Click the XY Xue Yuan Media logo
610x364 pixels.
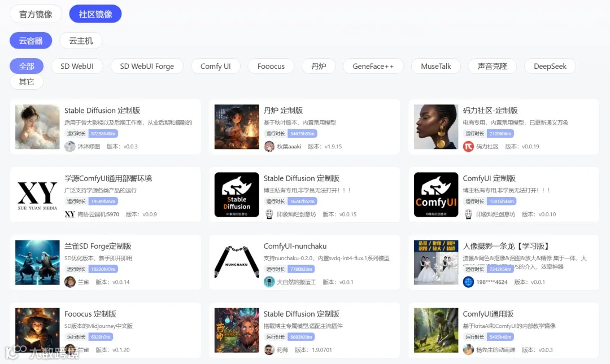37,195
